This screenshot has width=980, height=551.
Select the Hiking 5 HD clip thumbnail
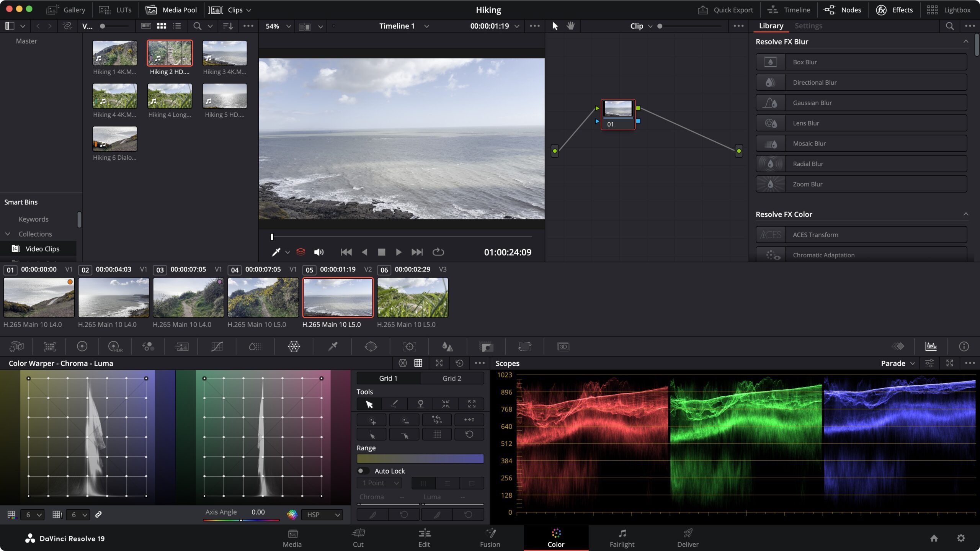click(225, 96)
